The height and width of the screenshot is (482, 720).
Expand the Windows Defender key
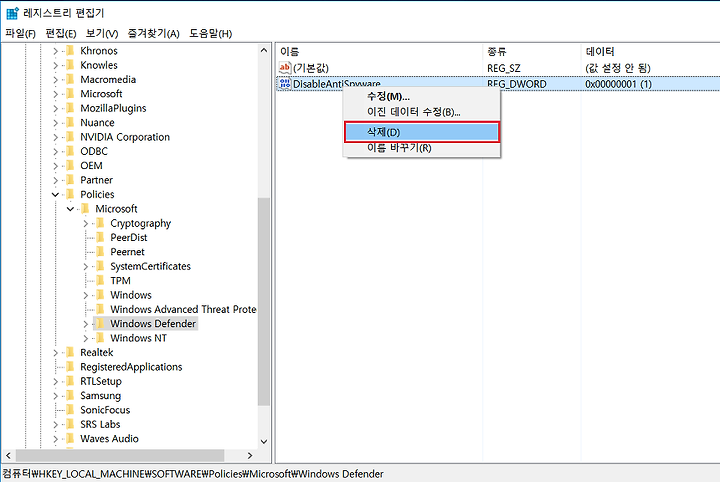coord(85,324)
